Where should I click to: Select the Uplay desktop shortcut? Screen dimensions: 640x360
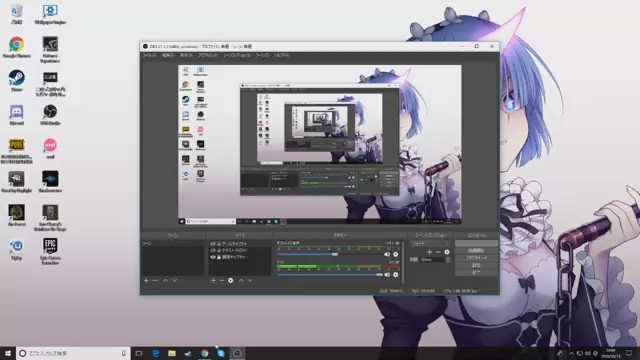16,249
